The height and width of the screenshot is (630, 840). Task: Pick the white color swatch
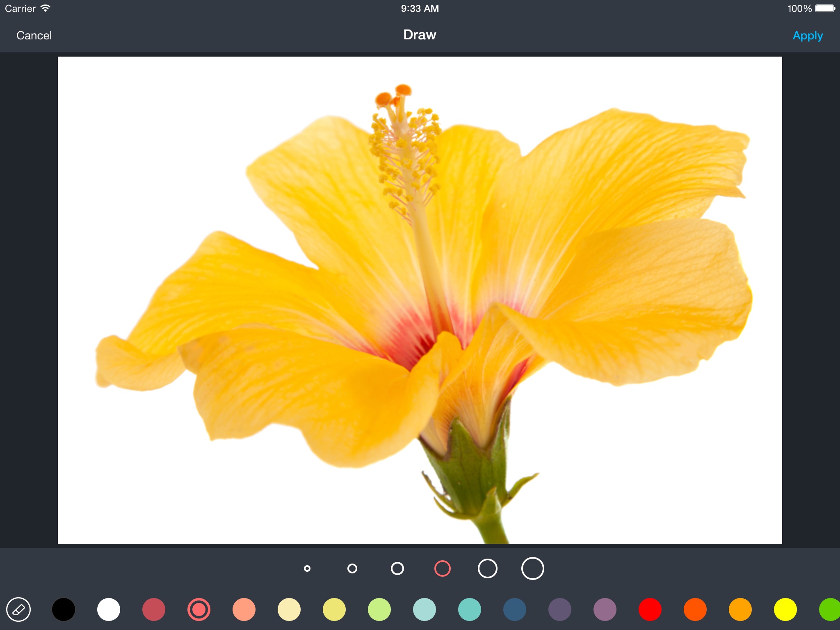109,609
